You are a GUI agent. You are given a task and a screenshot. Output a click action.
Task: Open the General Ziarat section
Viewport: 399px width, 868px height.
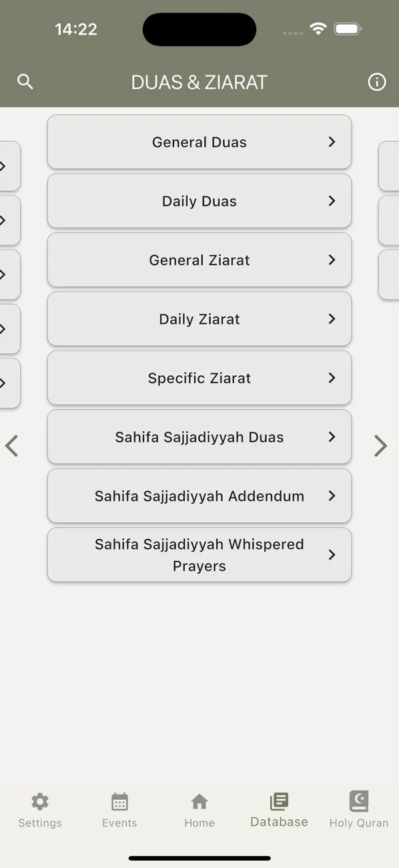(199, 260)
